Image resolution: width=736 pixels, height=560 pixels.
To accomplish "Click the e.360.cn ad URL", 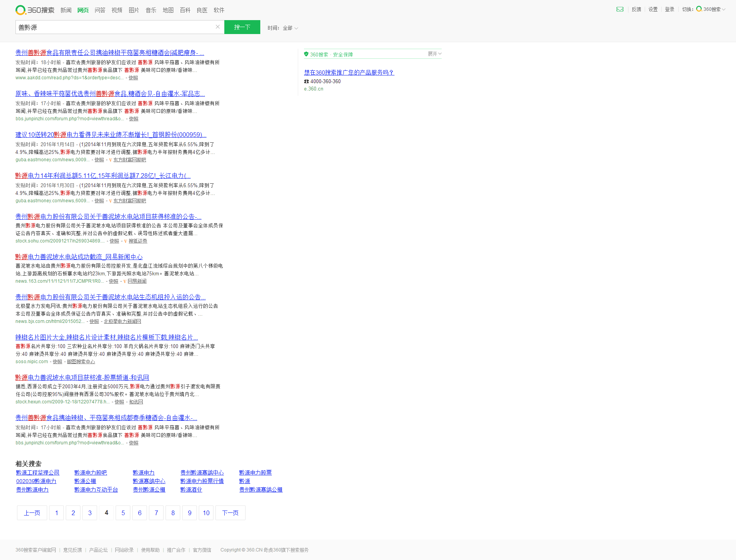I will (x=314, y=89).
